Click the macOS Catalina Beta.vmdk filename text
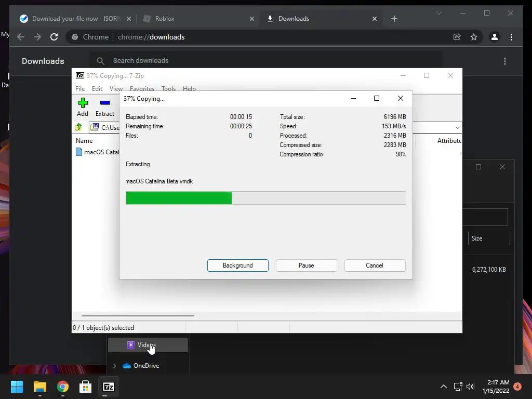This screenshot has height=399, width=532. [159, 181]
